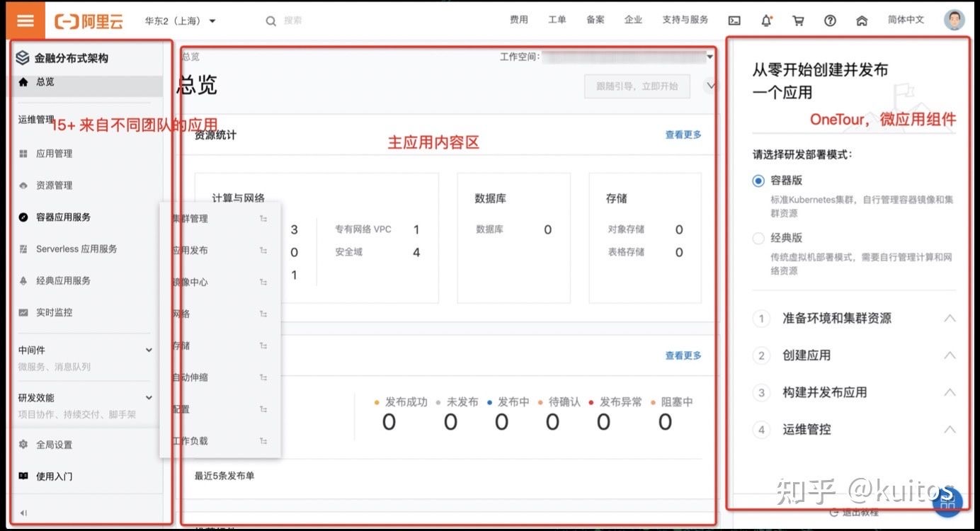
Task: Click 退出教程 at panel bottom
Action: click(x=855, y=512)
